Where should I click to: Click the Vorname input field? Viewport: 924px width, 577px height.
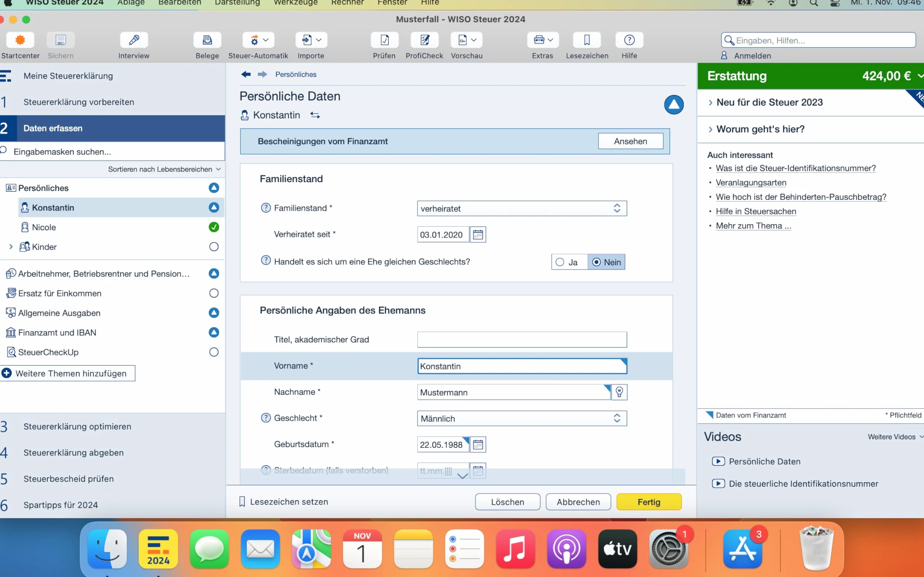522,366
